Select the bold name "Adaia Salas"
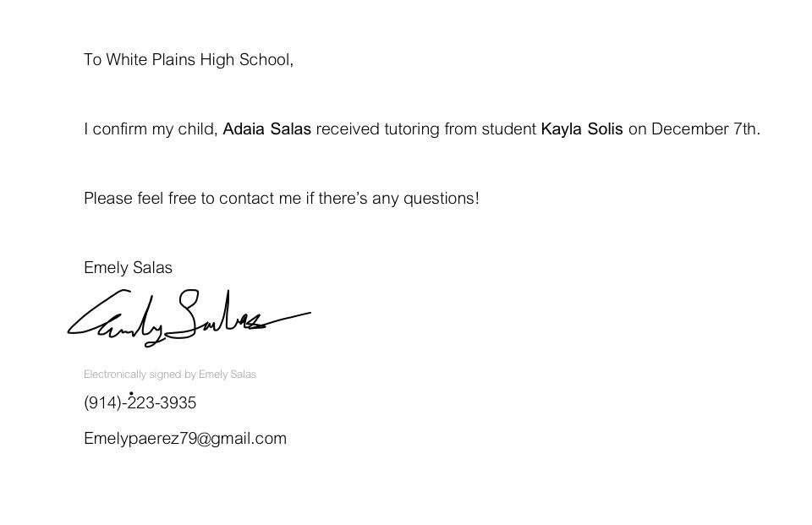The width and height of the screenshot is (812, 525). (266, 129)
